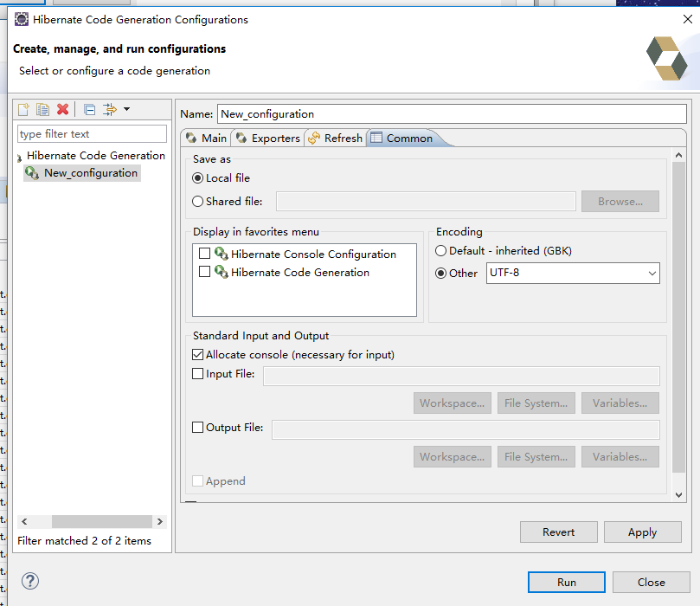Image resolution: width=700 pixels, height=606 pixels.
Task: Check Hibernate Code Generation in favorites
Action: pyautogui.click(x=204, y=272)
